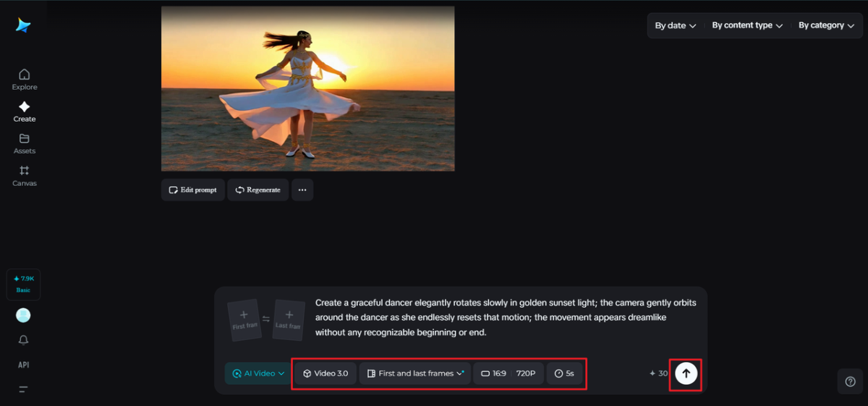Viewport: 868px width, 406px height.
Task: Open the three-dots more options menu
Action: (302, 190)
